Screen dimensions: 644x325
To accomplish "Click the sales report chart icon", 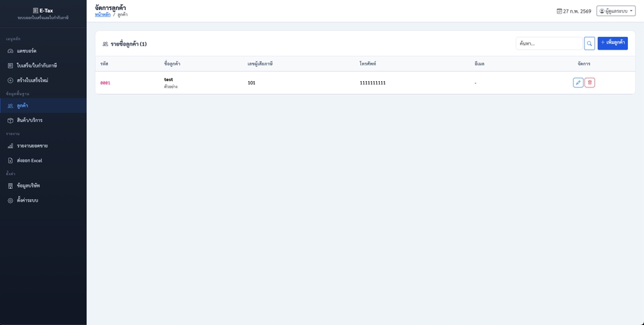I will (x=10, y=146).
